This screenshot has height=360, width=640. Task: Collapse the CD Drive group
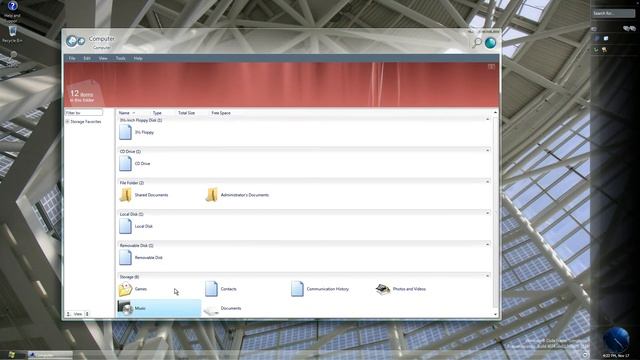point(487,151)
